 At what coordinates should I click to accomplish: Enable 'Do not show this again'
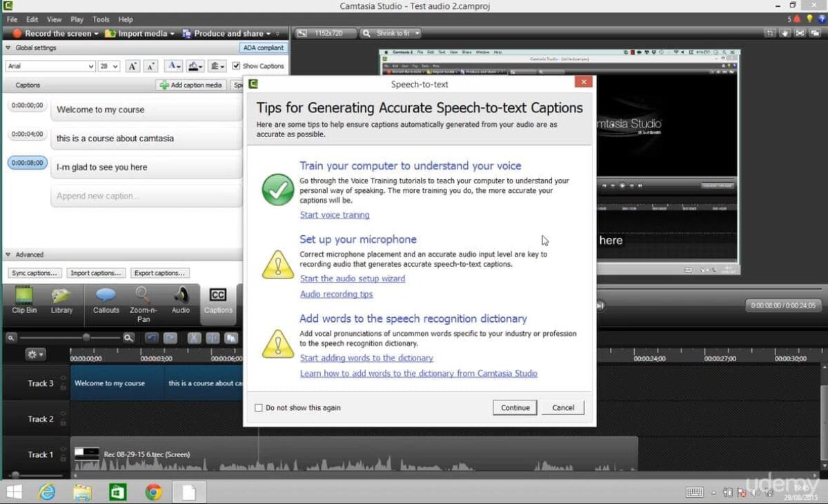pos(258,407)
